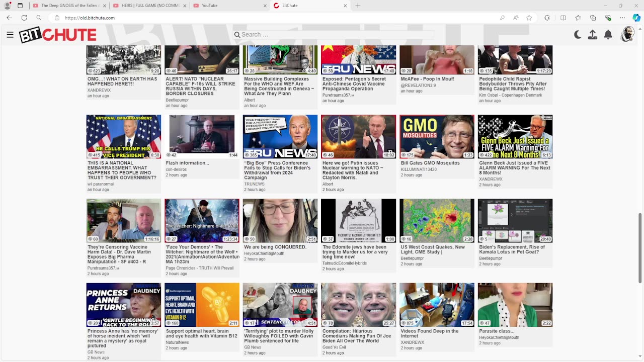The width and height of the screenshot is (644, 362).
Task: Open browser collections icon
Action: pyautogui.click(x=593, y=18)
